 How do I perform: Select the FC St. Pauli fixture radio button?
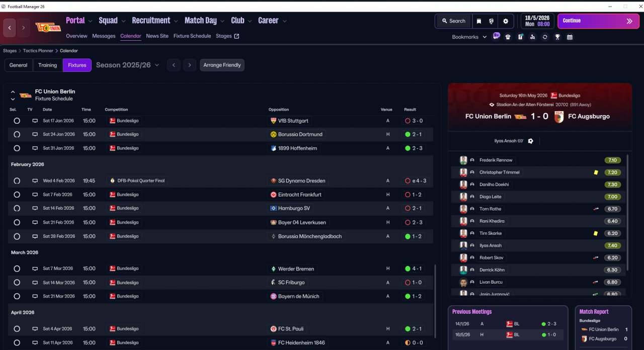pyautogui.click(x=17, y=329)
